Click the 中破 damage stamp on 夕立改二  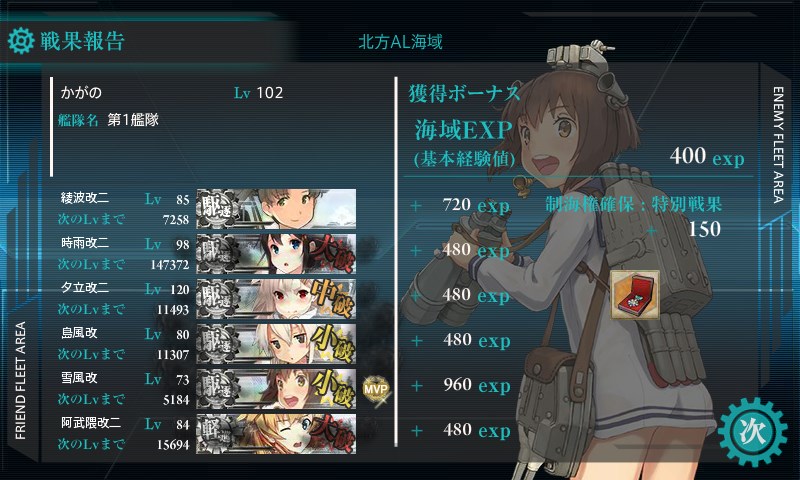(333, 299)
